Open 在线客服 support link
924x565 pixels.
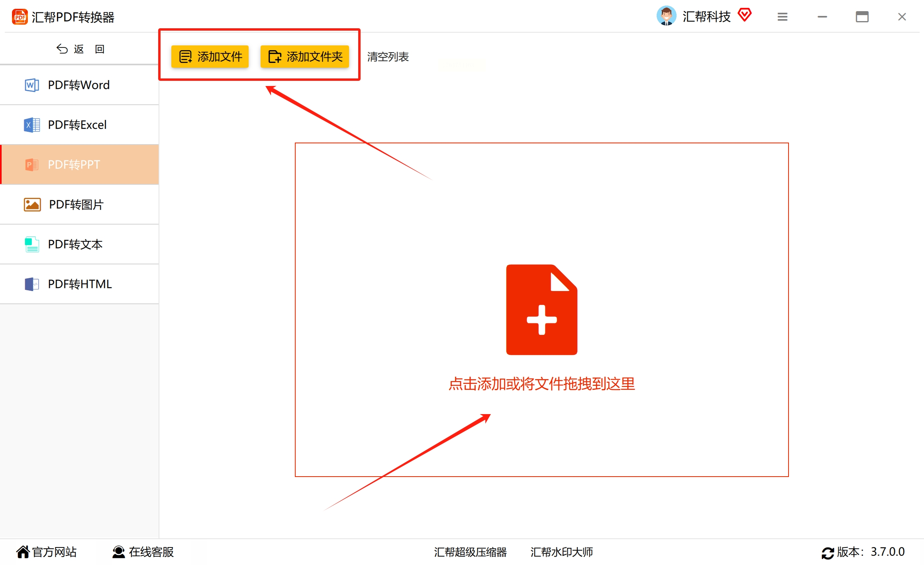(143, 552)
